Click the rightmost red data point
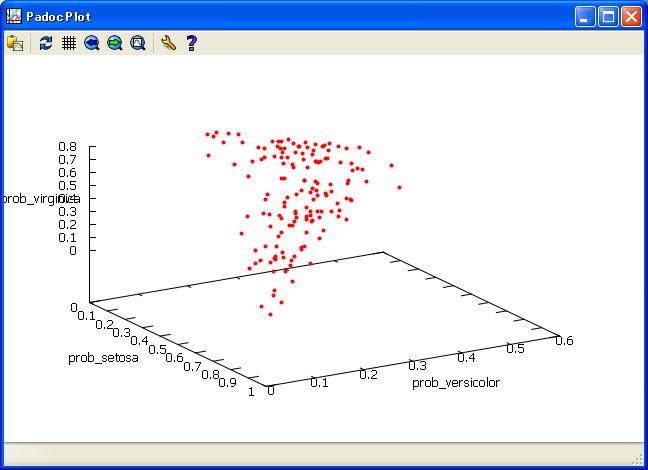This screenshot has height=470, width=648. pyautogui.click(x=399, y=187)
